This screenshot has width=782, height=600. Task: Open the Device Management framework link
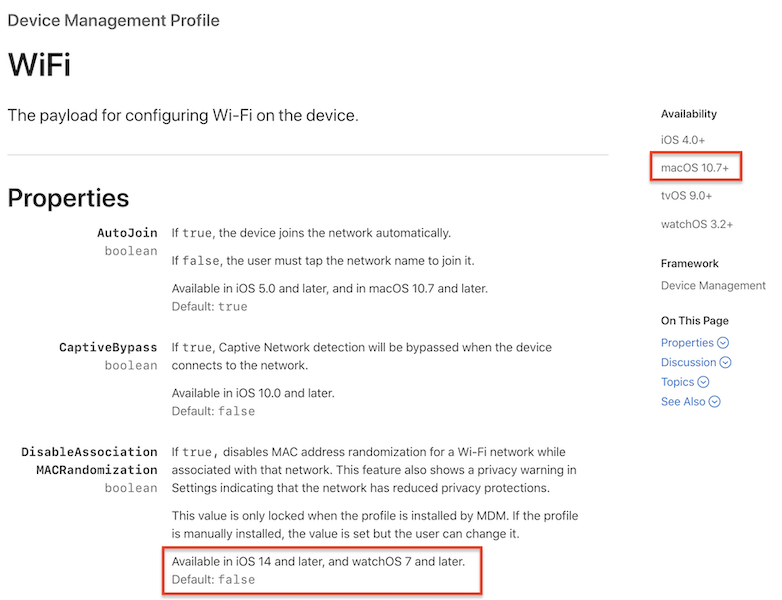713,286
